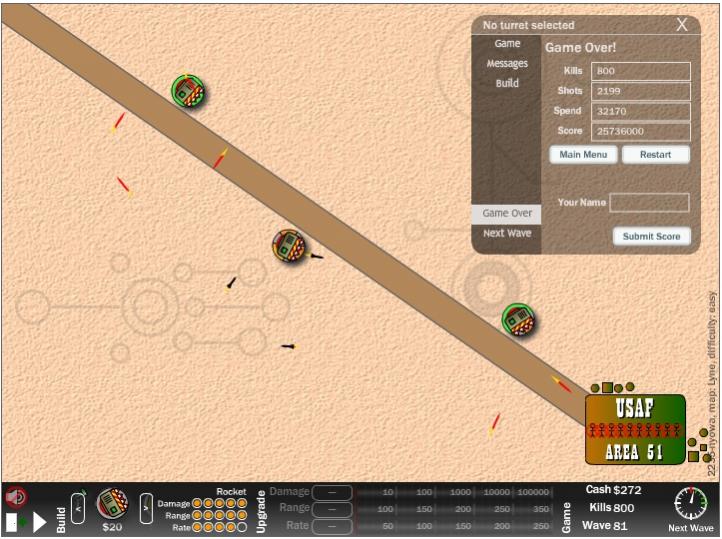The width and height of the screenshot is (722, 539).
Task: Open the Messages tab
Action: coord(507,63)
